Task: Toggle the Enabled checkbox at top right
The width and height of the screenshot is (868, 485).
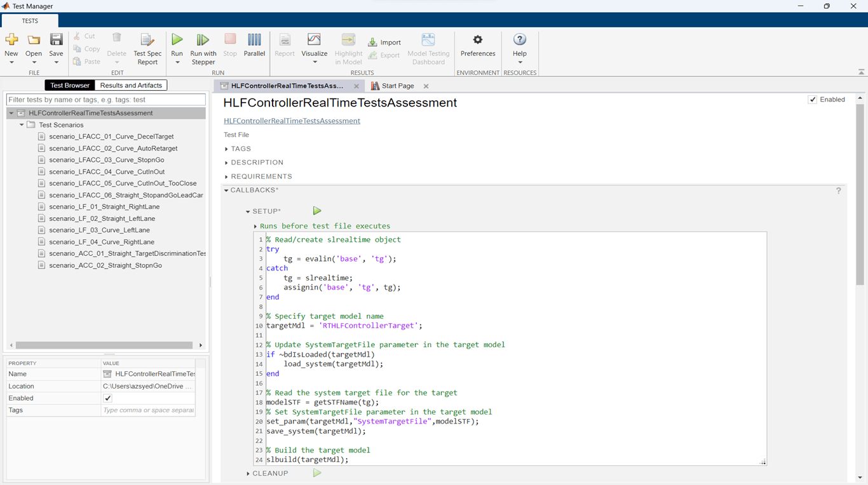Action: (812, 100)
